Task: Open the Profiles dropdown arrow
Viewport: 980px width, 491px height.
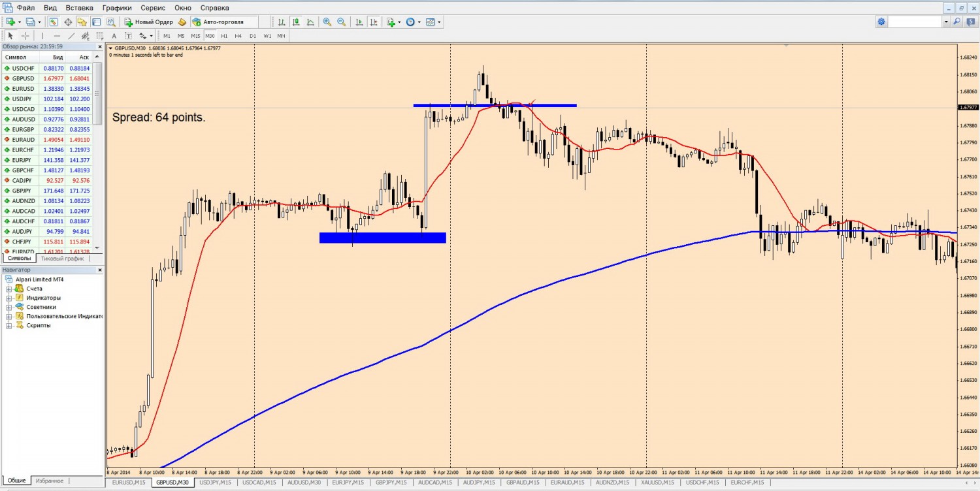Action: (x=39, y=22)
